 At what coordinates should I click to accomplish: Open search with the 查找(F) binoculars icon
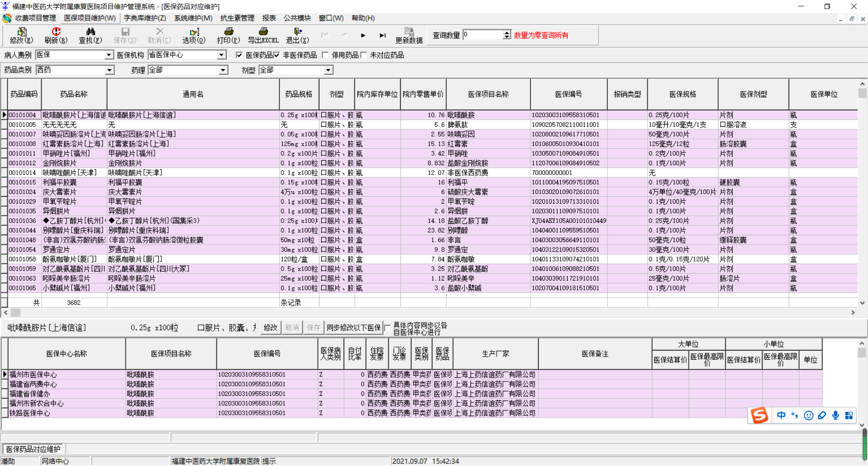pos(90,35)
